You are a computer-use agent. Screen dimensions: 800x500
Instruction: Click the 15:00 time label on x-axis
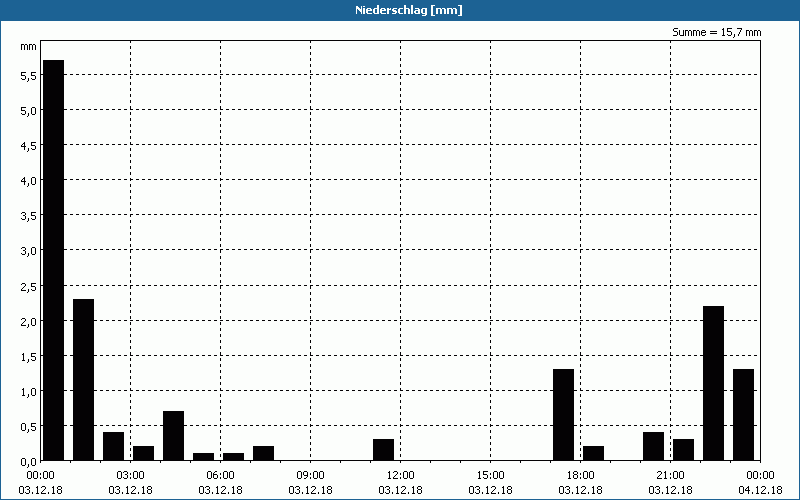490,476
